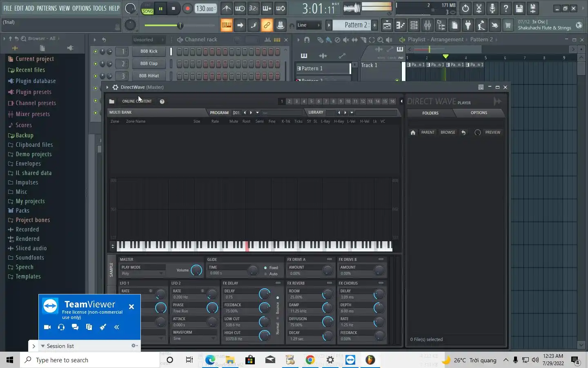The image size is (588, 368).
Task: Open the audio editor scissors icon
Action: click(x=479, y=8)
